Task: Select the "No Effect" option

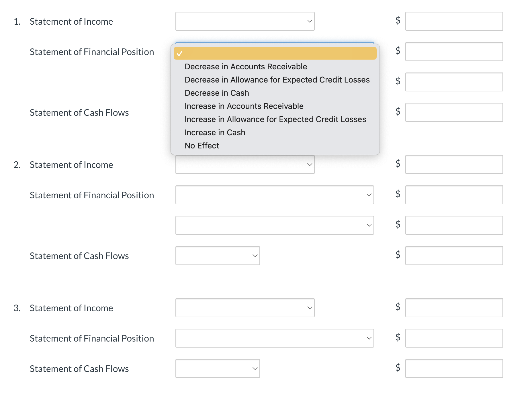Action: point(202,145)
